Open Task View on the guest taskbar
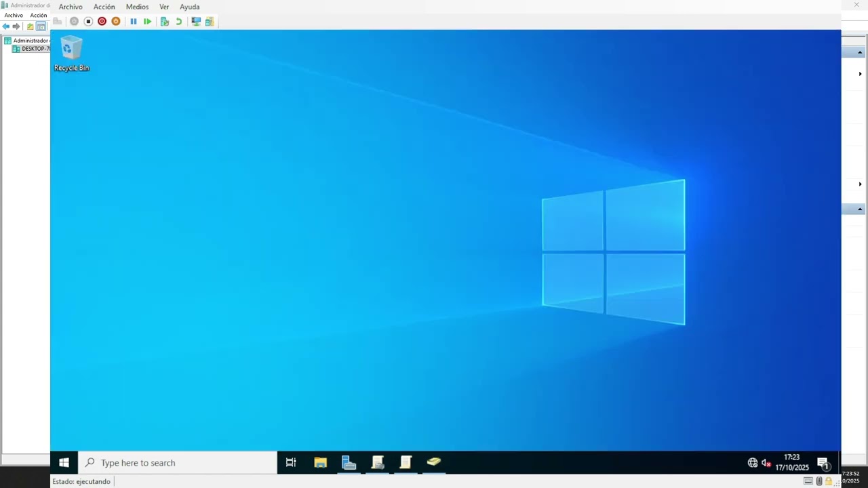Viewport: 868px width, 488px height. click(291, 463)
